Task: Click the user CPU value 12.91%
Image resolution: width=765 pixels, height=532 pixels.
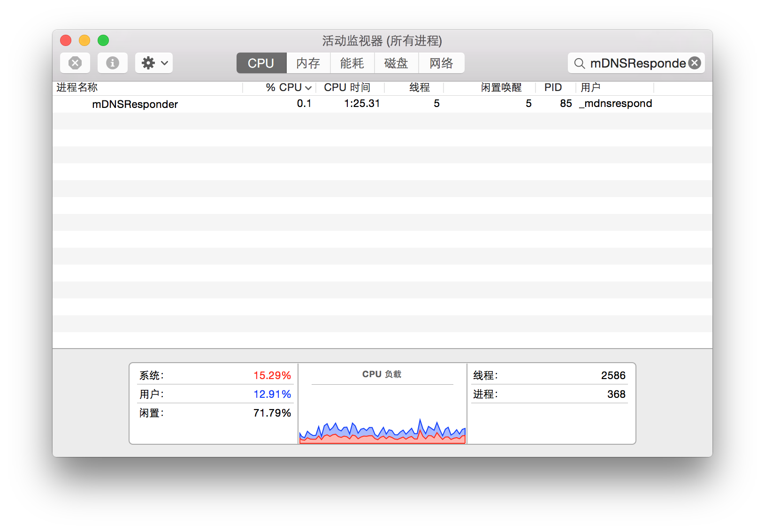Action: (x=272, y=394)
